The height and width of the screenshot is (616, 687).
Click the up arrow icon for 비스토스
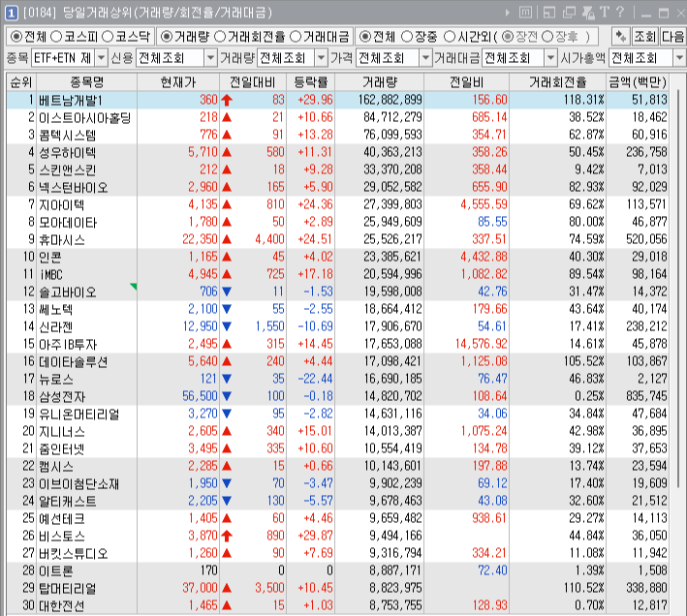(227, 536)
